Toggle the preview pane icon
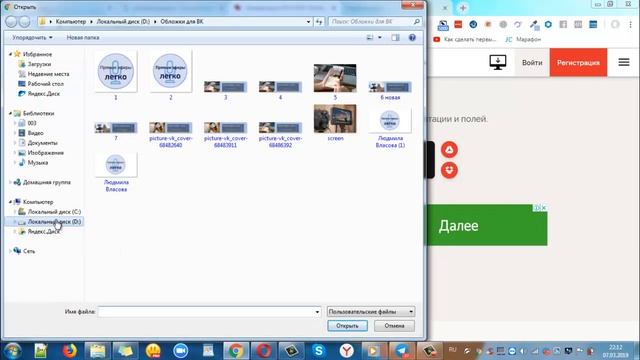 point(395,38)
